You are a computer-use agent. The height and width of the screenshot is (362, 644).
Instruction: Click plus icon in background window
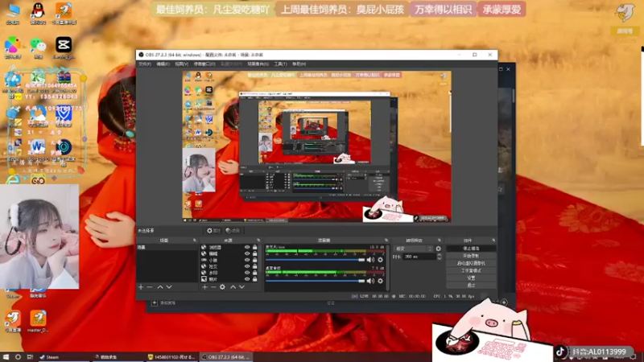pos(155,303)
